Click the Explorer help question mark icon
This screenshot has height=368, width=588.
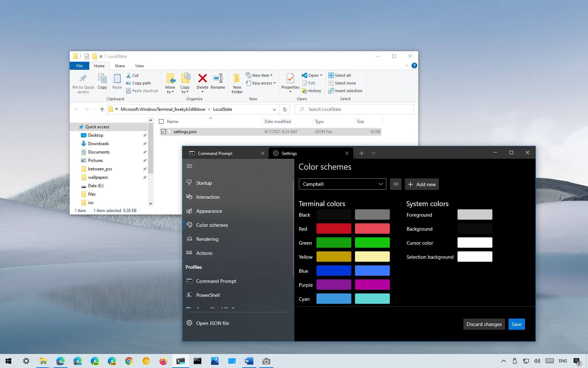[x=414, y=66]
